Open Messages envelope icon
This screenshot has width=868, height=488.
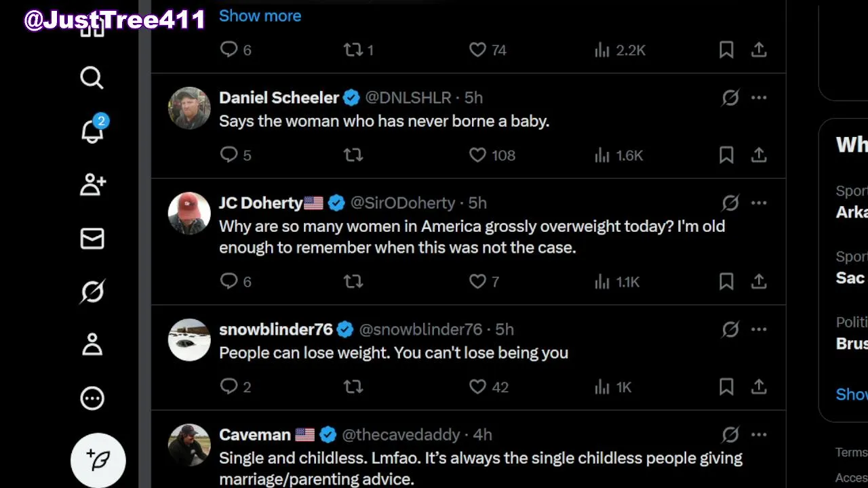coord(92,239)
